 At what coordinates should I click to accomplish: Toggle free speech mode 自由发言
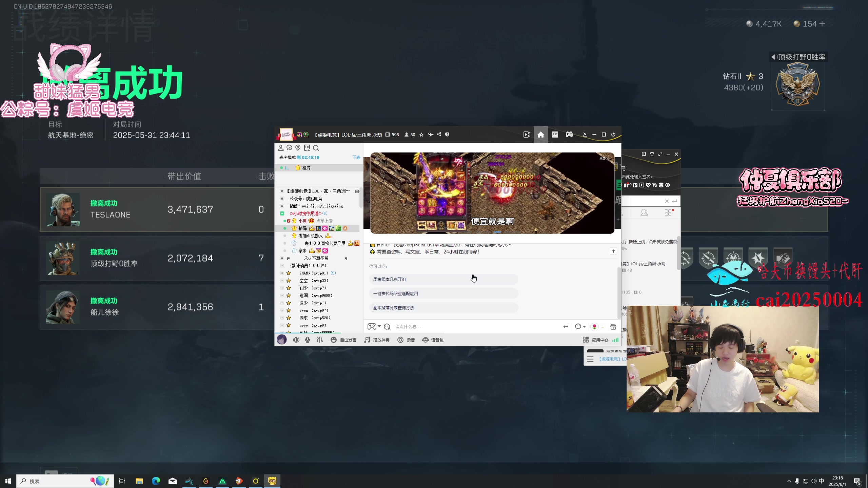tap(343, 340)
